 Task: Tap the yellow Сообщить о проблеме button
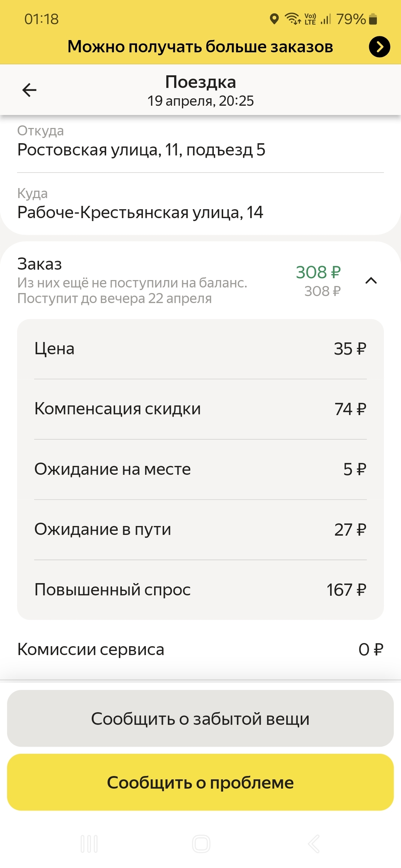click(x=200, y=782)
